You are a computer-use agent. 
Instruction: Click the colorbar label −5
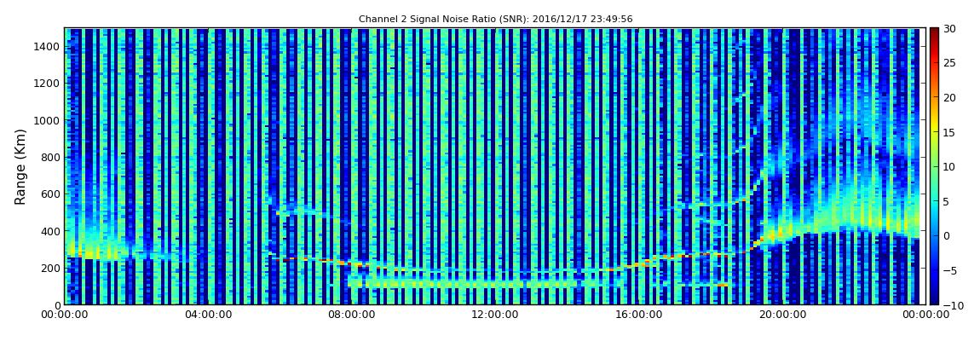950,271
